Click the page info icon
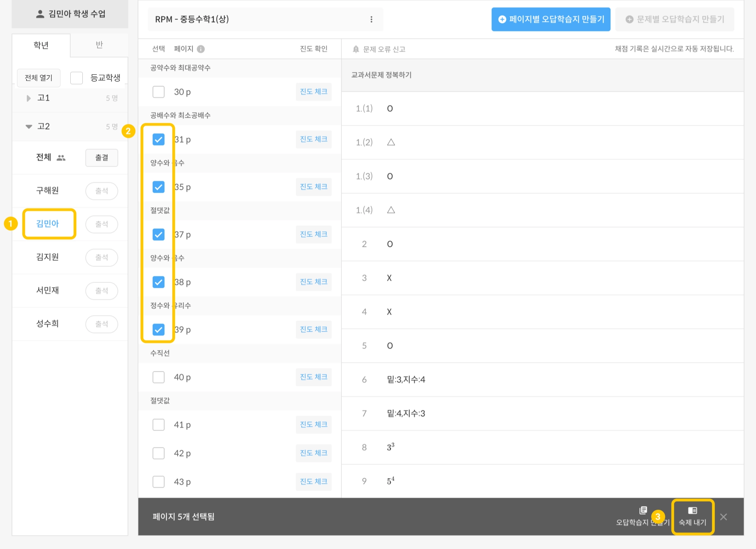756x549 pixels. [x=201, y=49]
